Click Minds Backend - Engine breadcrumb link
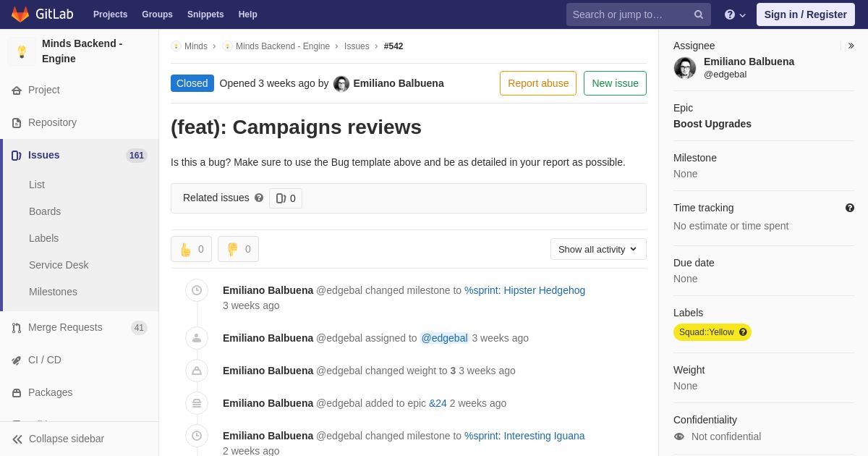This screenshot has width=868, height=456. pyautogui.click(x=283, y=46)
